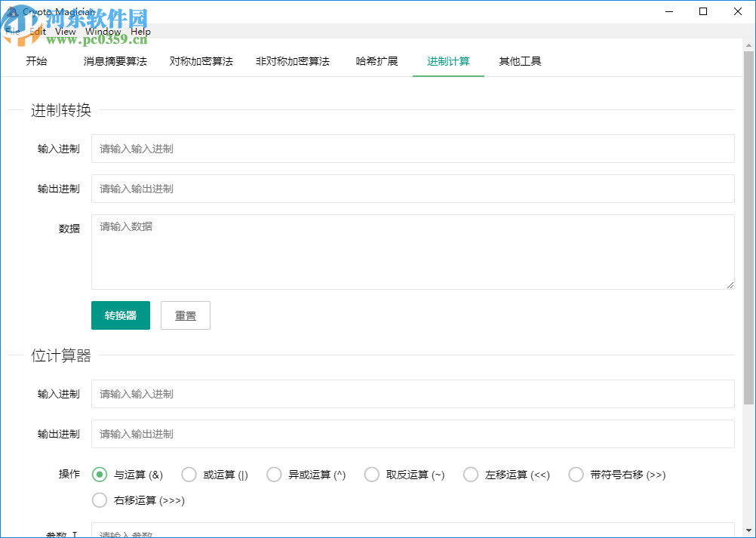The image size is (756, 538).
Task: Switch to the 其他工具 tab
Action: point(519,62)
